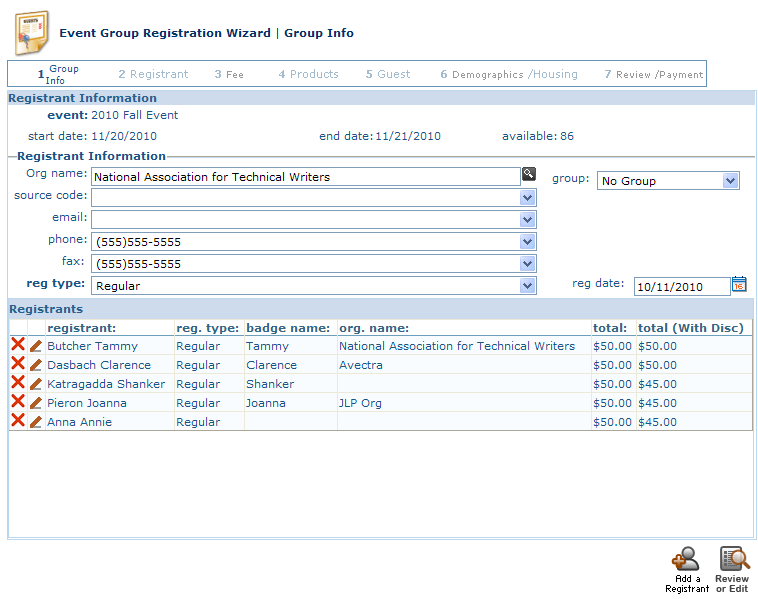Click the badge name: column header
758x599 pixels.
point(288,328)
